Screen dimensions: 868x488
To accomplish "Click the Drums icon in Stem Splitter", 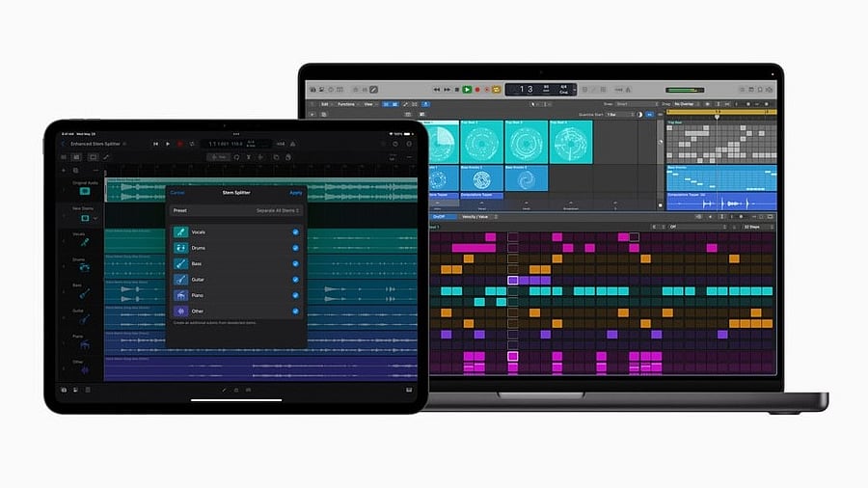I will 180,248.
